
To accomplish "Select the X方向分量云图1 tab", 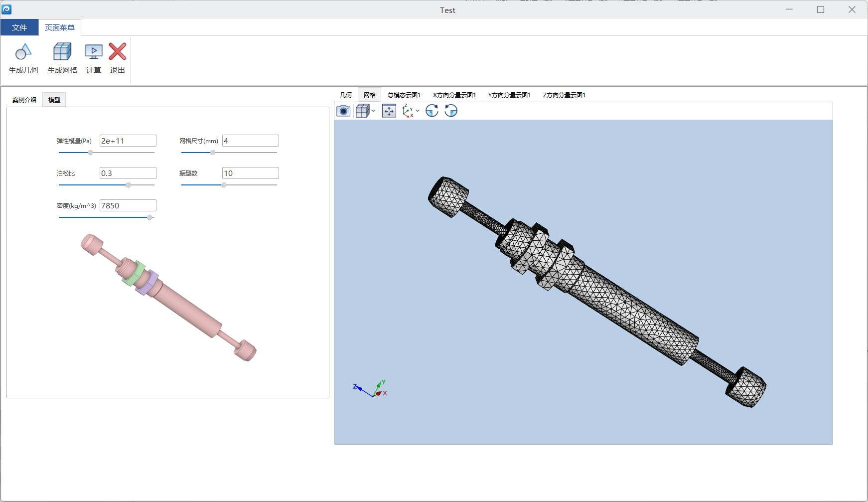I will point(454,95).
